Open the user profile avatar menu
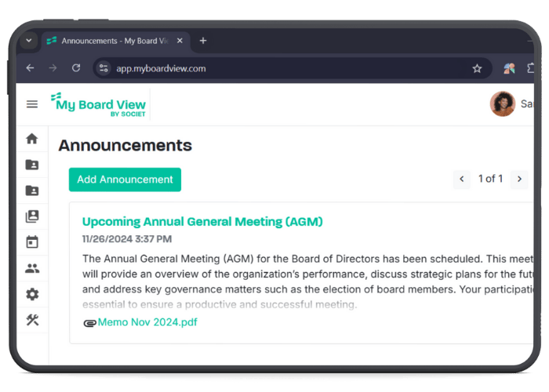Screen dimensions: 549x392 (x=503, y=103)
